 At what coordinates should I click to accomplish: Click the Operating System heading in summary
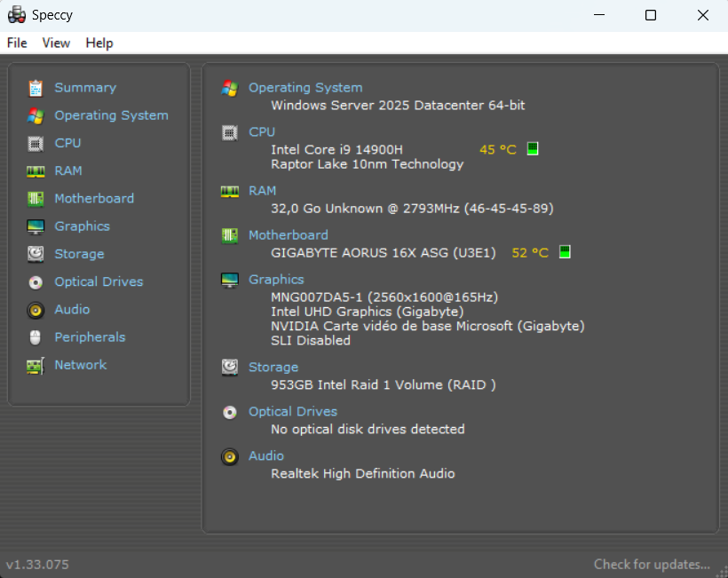click(305, 88)
